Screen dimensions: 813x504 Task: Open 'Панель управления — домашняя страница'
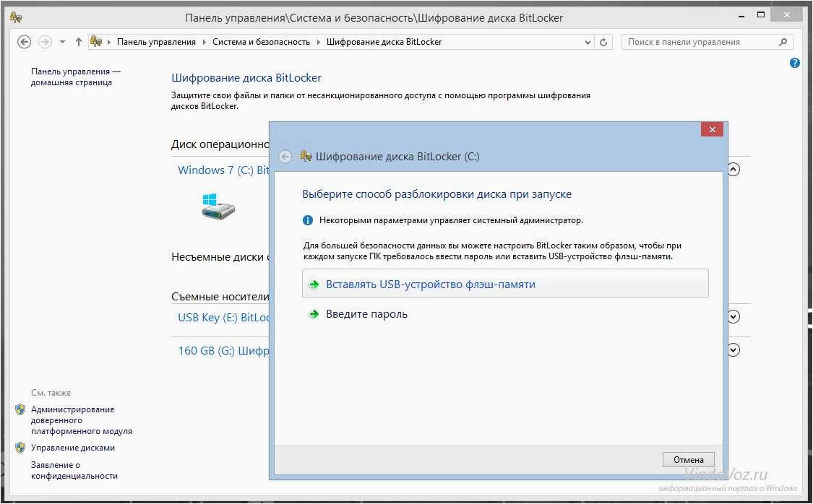point(76,77)
